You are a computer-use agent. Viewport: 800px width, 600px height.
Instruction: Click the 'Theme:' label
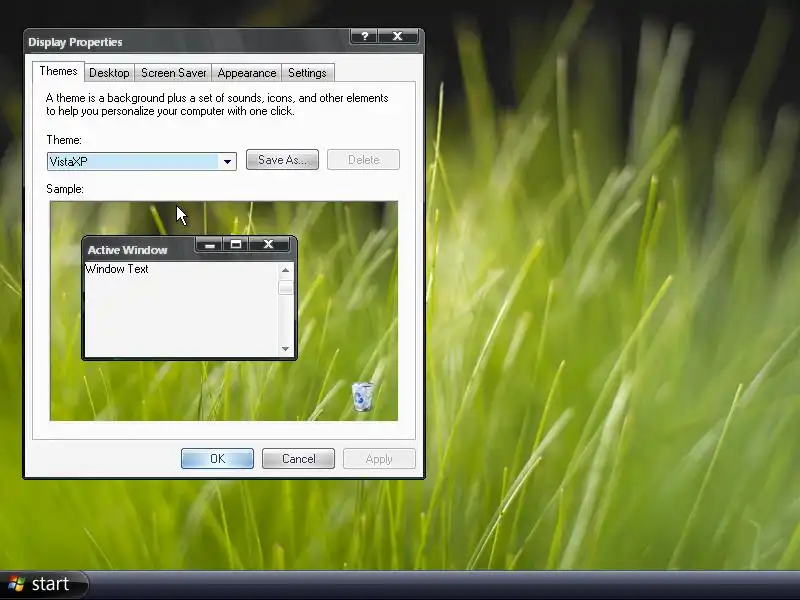[x=64, y=140]
